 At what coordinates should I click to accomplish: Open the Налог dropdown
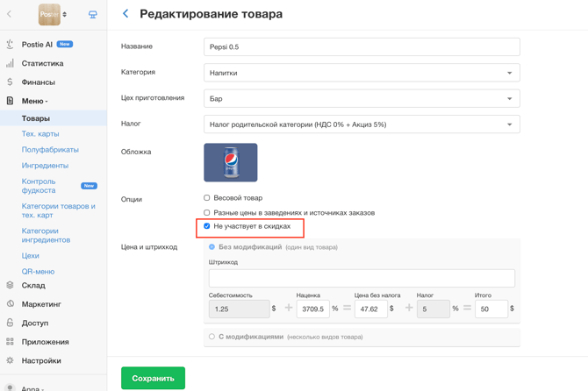pos(362,124)
